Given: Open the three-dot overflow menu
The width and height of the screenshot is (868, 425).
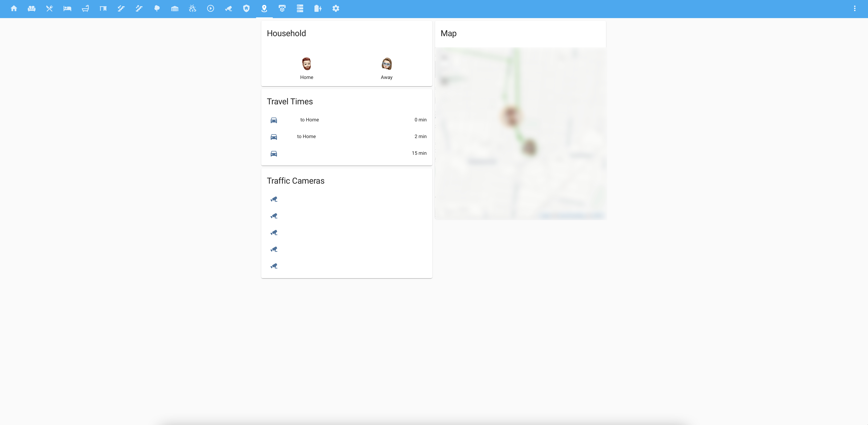Looking at the screenshot, I should point(854,8).
